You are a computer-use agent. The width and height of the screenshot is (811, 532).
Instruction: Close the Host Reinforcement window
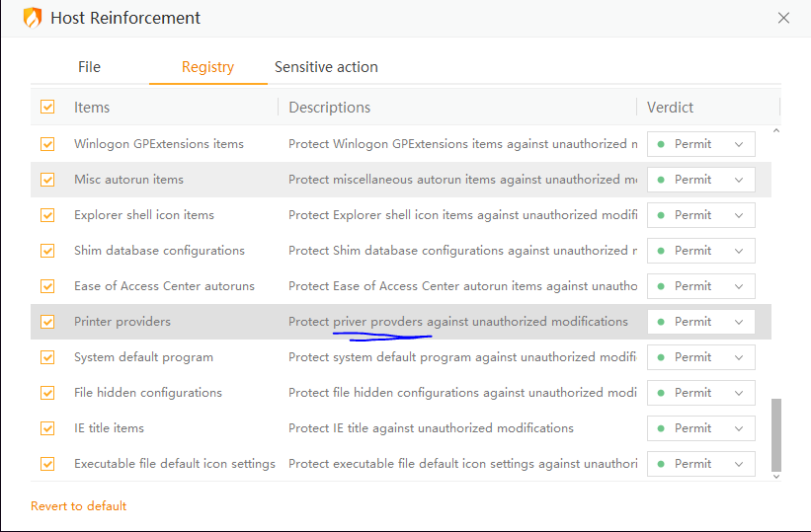tap(783, 18)
